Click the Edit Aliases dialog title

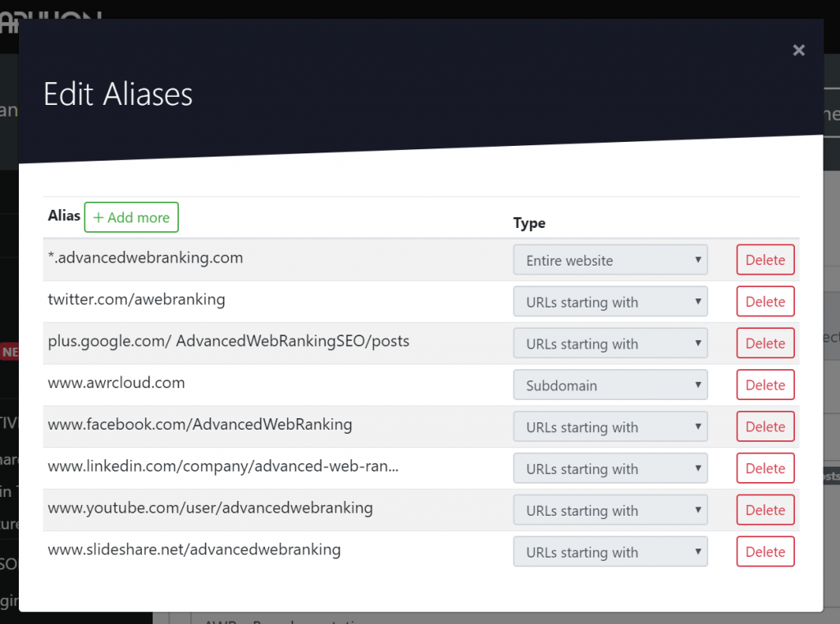coord(118,94)
